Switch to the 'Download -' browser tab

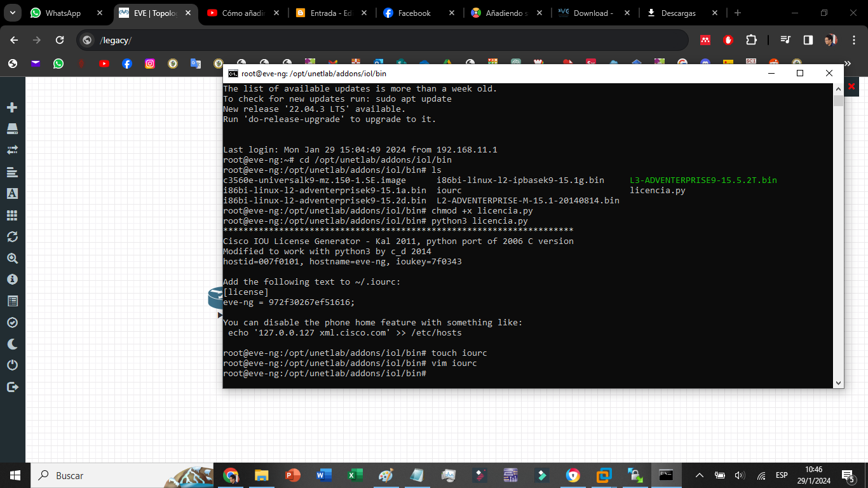click(x=595, y=13)
